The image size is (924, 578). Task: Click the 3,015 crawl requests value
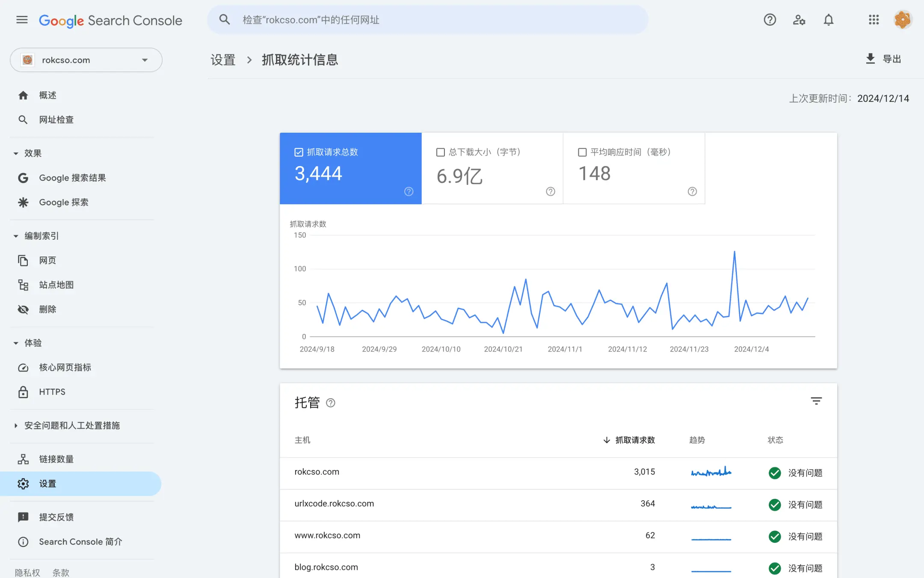(x=644, y=472)
